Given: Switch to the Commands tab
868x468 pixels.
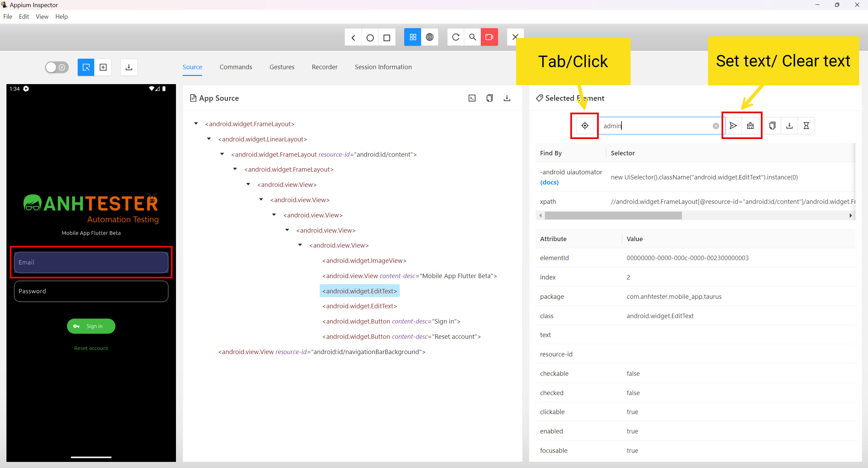Looking at the screenshot, I should pyautogui.click(x=236, y=67).
